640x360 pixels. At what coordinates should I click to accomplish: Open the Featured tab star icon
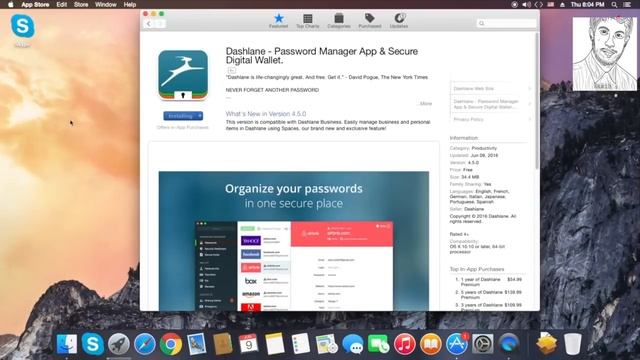(x=278, y=18)
